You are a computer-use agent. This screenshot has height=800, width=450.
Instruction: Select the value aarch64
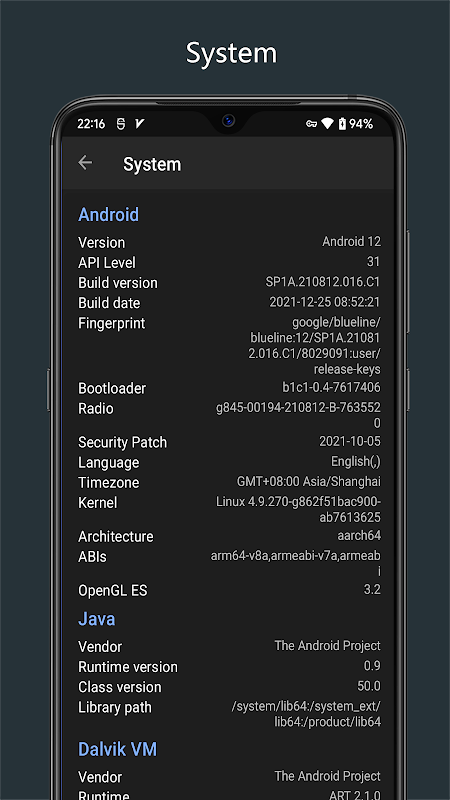[359, 536]
